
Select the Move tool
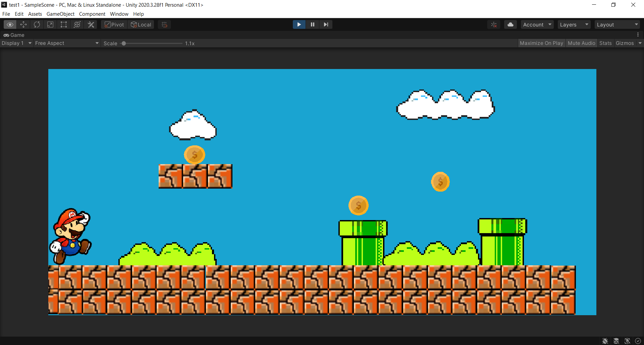click(x=23, y=24)
